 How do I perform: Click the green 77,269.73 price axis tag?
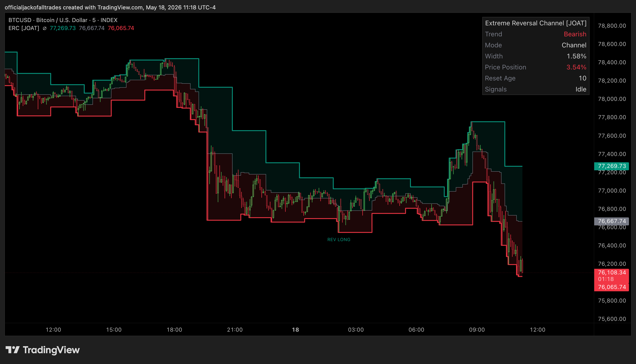(x=612, y=166)
